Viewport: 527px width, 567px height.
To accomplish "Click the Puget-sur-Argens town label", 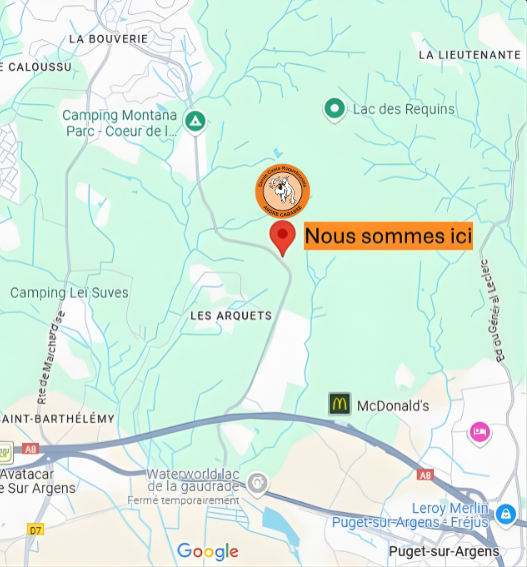I will click(x=444, y=551).
